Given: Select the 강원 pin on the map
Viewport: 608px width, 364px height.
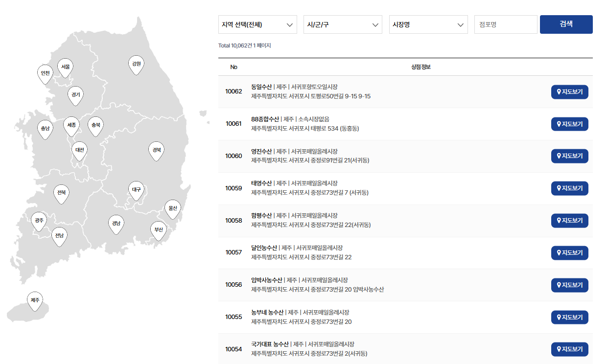Looking at the screenshot, I should point(136,64).
